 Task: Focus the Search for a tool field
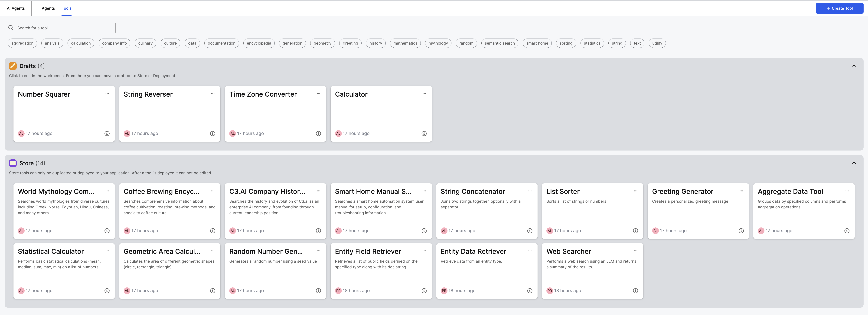tap(60, 28)
